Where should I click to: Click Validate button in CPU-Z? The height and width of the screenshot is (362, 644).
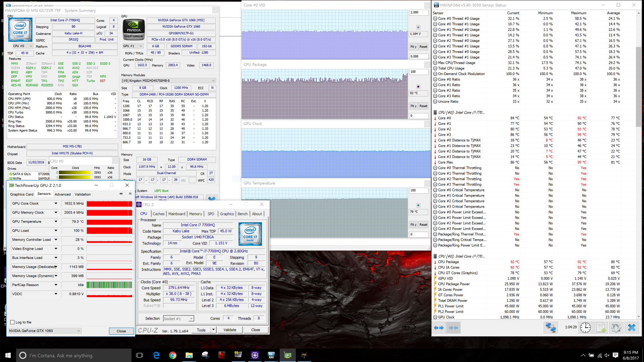(230, 330)
